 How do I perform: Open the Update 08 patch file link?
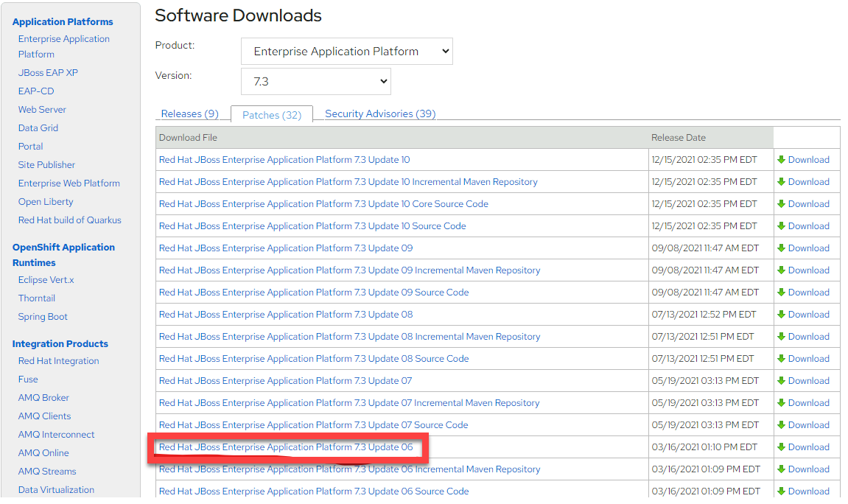(286, 315)
